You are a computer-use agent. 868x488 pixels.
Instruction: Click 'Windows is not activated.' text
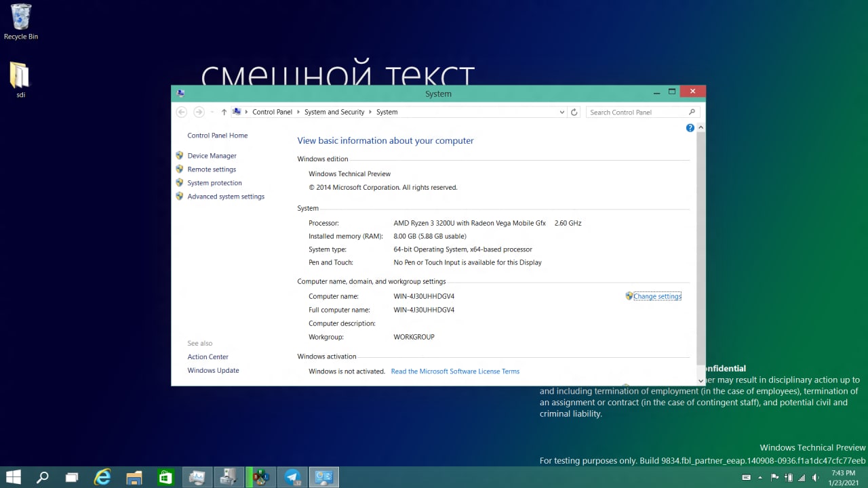[347, 371]
